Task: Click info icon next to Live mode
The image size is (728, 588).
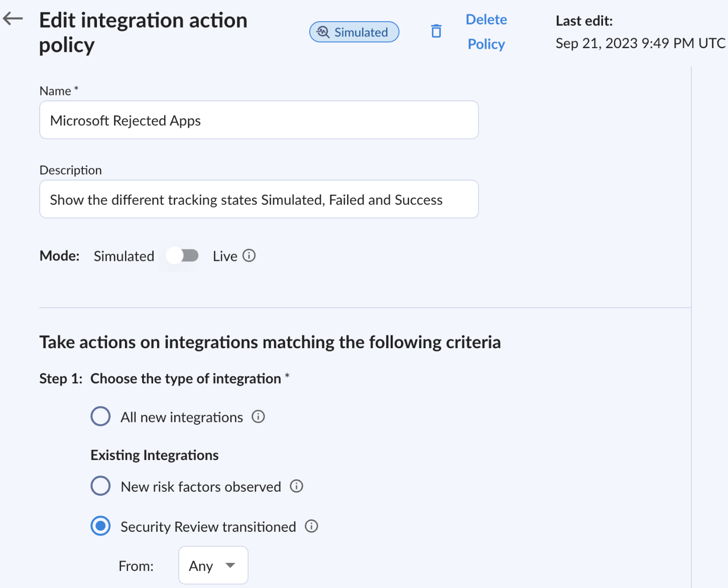Action: (249, 256)
